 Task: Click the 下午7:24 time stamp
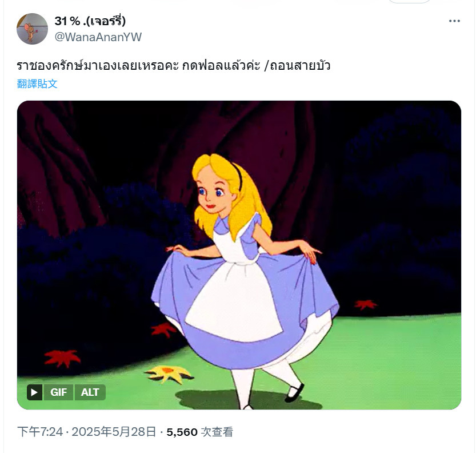(x=40, y=432)
